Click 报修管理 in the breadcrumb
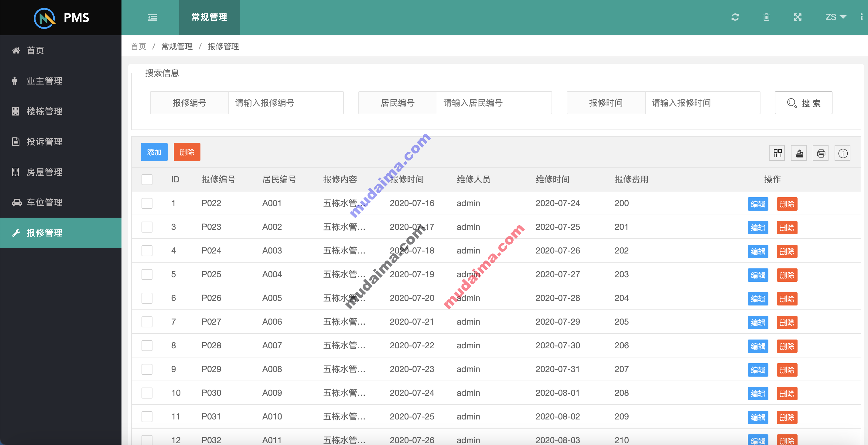Screen dimensions: 868x445 [x=223, y=46]
